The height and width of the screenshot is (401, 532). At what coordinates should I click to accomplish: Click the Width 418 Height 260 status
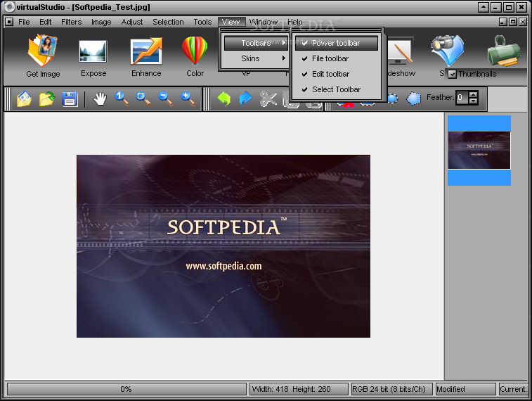click(x=299, y=389)
